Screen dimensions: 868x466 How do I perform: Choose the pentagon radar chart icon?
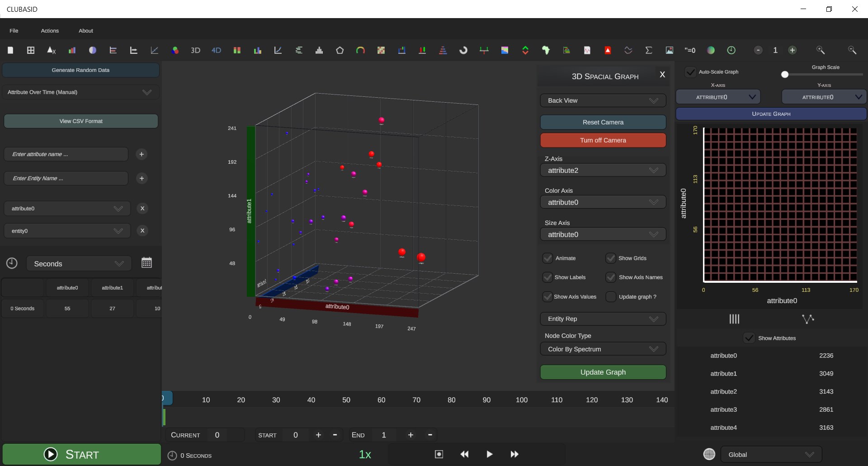pos(340,50)
